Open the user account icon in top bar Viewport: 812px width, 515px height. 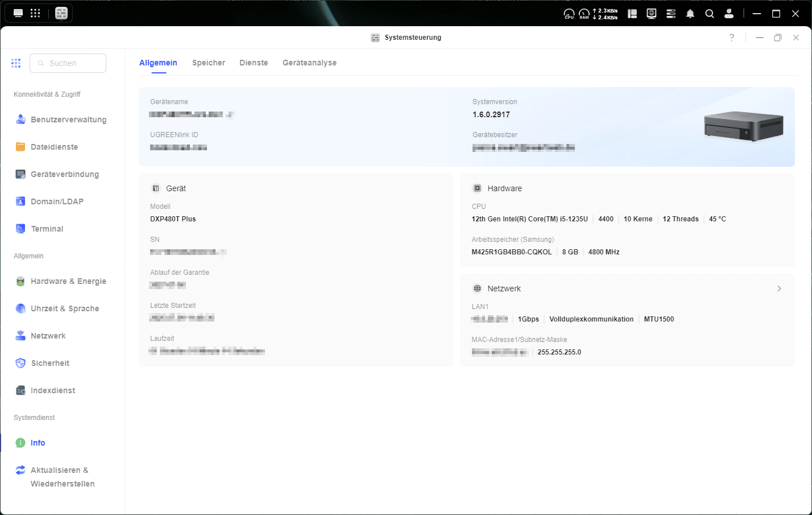click(728, 14)
